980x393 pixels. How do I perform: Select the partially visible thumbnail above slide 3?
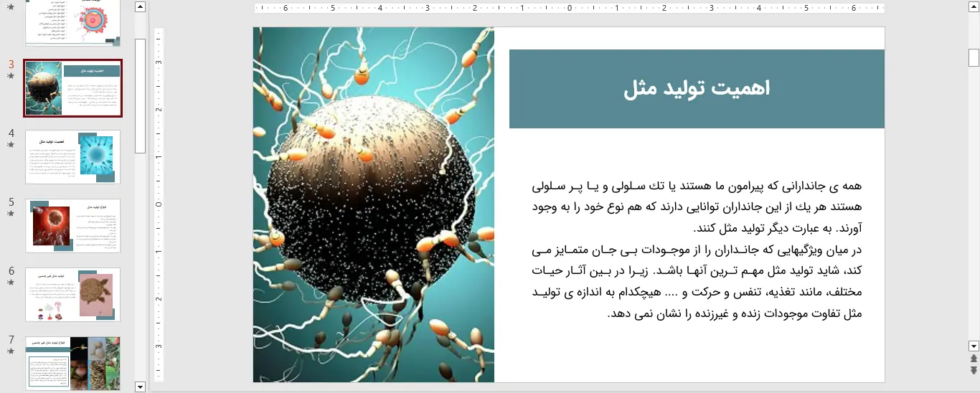pyautogui.click(x=72, y=23)
